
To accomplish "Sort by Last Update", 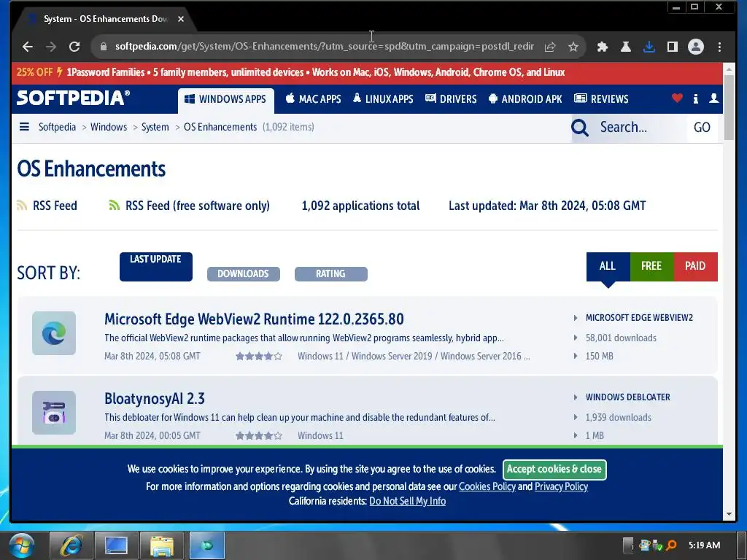I will (156, 267).
